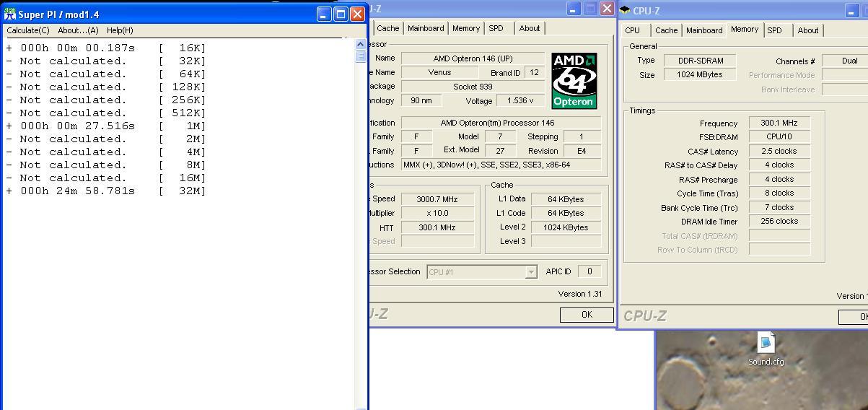Click the right CPU-Z window title icon
Screen dimensions: 868x410
[624, 11]
